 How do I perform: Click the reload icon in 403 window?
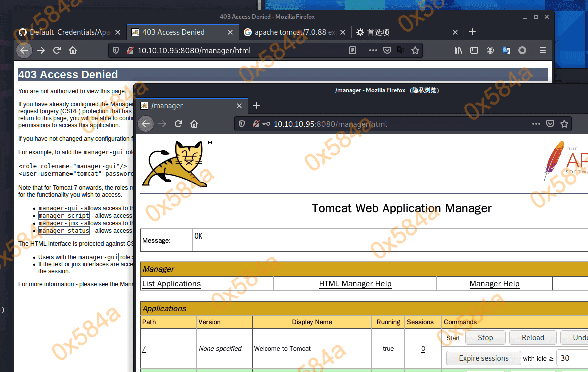tap(57, 50)
